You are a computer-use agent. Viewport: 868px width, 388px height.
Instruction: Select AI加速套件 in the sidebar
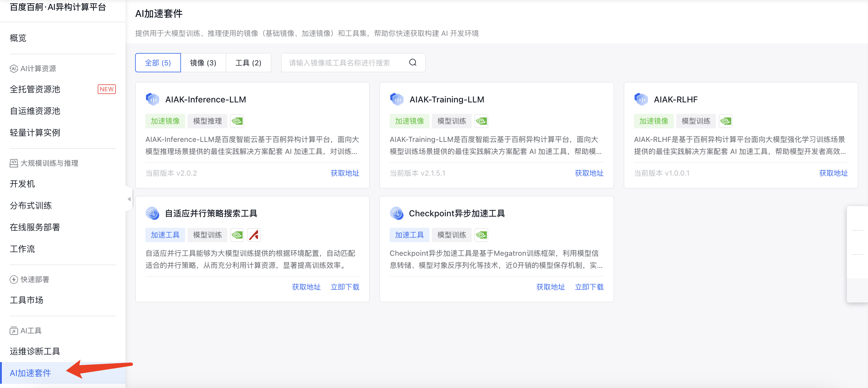(63, 373)
